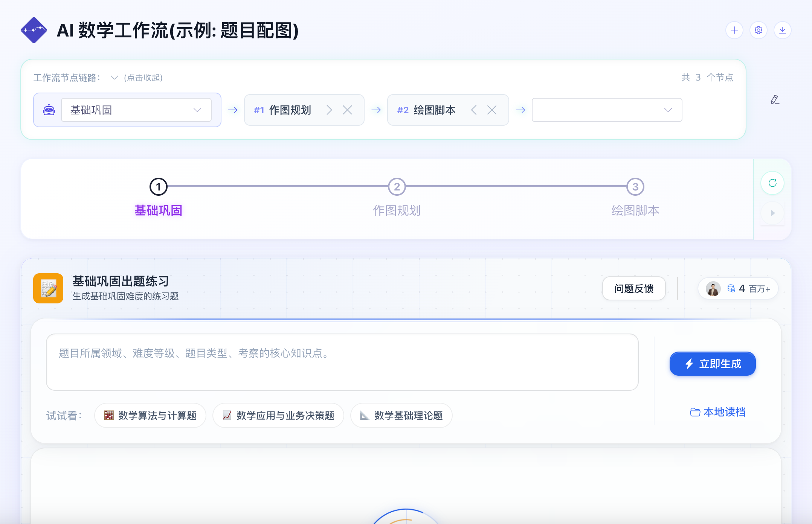
Task: Try the 数学应用与业务决策题 suggestion
Action: [278, 416]
